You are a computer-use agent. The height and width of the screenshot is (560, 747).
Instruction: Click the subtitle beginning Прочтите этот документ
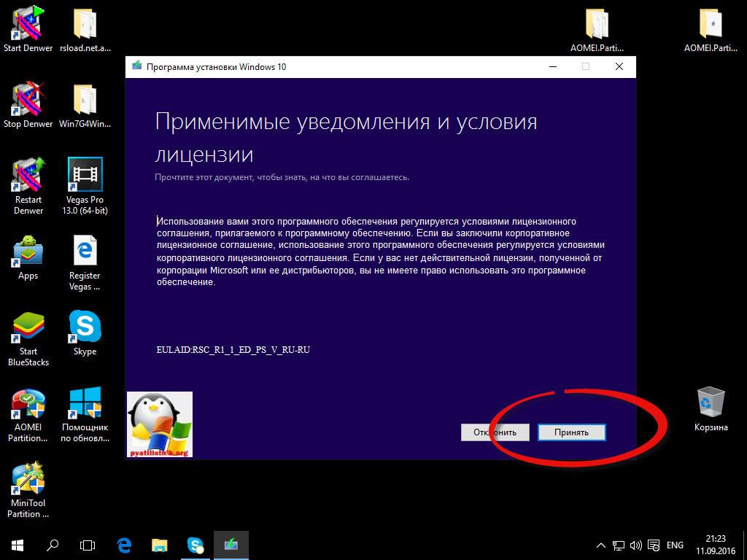(x=282, y=177)
